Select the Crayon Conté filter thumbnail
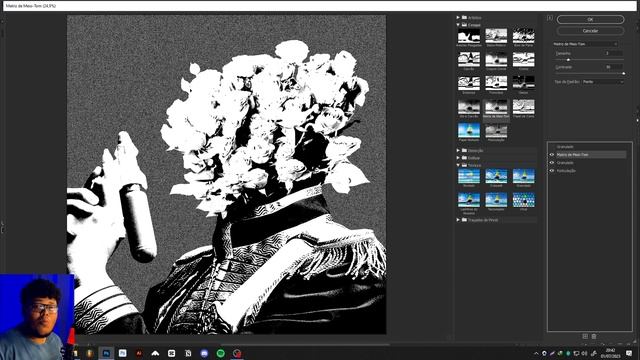Screen dimensions: 640x360 496,60
